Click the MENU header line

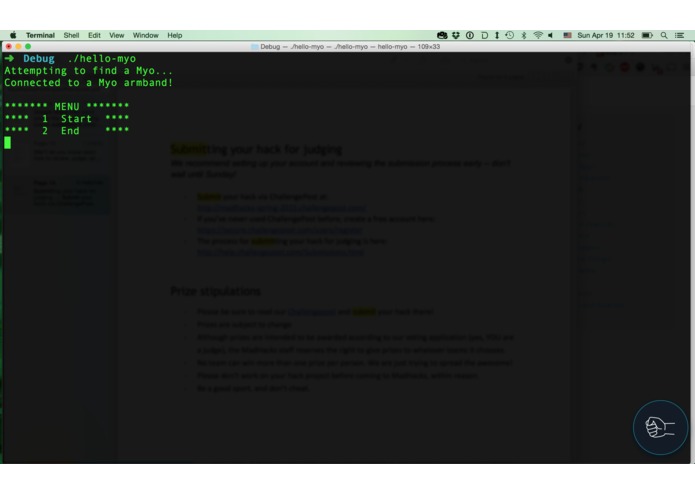[67, 106]
